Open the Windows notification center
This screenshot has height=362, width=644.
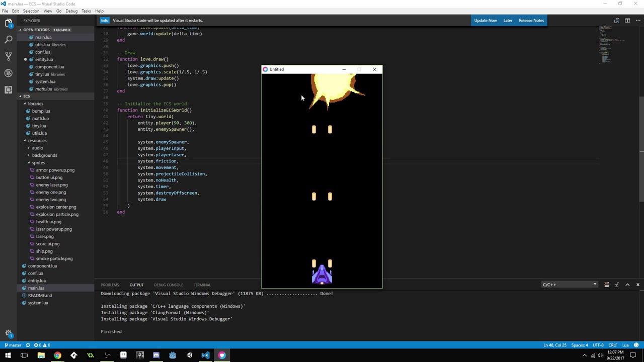[x=633, y=355]
